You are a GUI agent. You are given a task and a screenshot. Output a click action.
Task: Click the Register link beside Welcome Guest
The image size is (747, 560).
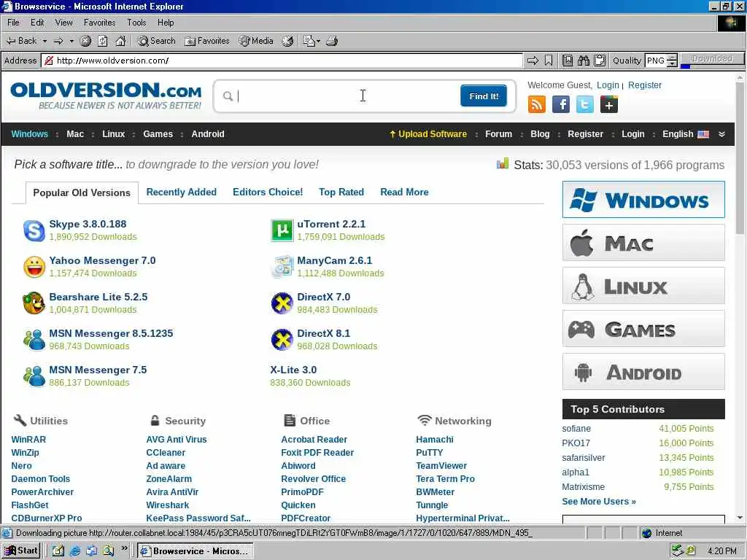pos(645,85)
